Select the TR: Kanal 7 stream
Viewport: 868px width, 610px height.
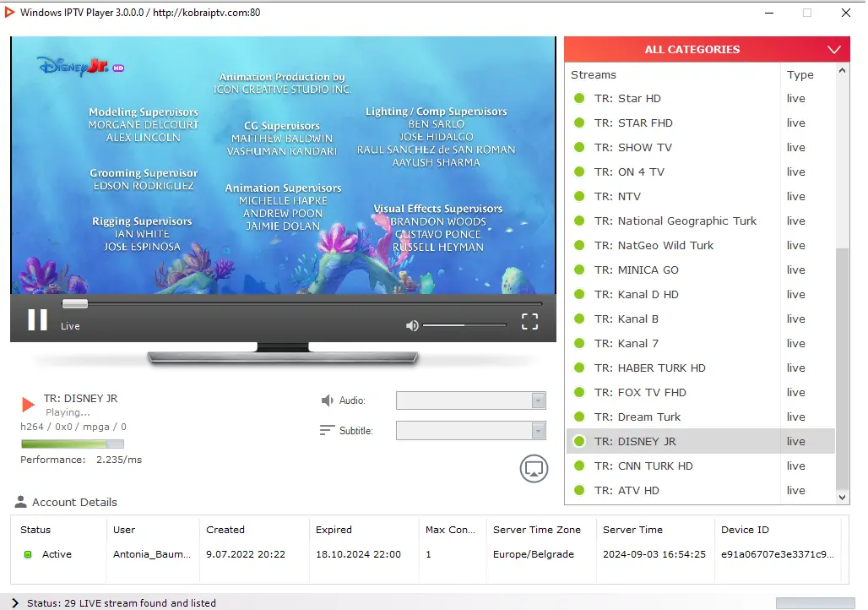(700, 344)
